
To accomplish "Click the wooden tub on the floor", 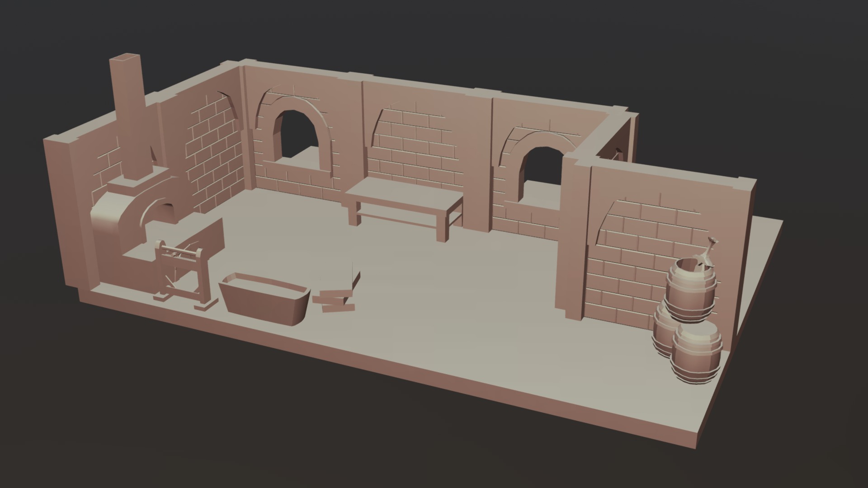I will (x=265, y=298).
